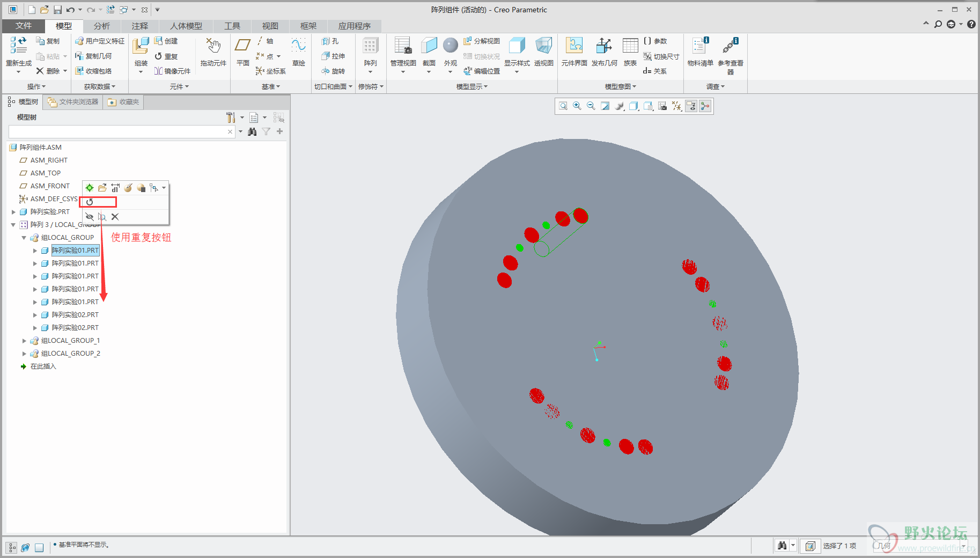The image size is (980, 558).
Task: Open the model tree settings hammer dropdown
Action: [241, 118]
